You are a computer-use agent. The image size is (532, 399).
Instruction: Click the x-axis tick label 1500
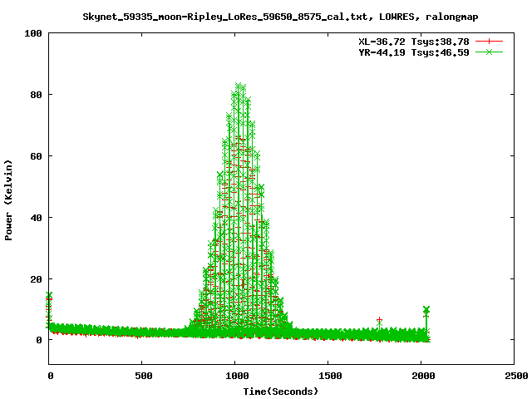click(x=330, y=376)
